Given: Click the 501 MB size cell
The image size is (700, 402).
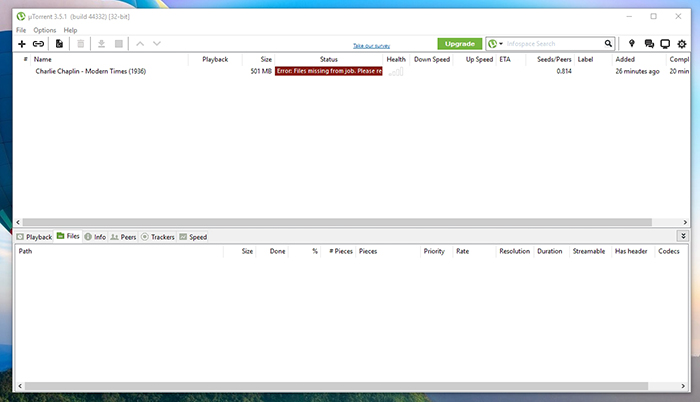Looking at the screenshot, I should coord(261,71).
